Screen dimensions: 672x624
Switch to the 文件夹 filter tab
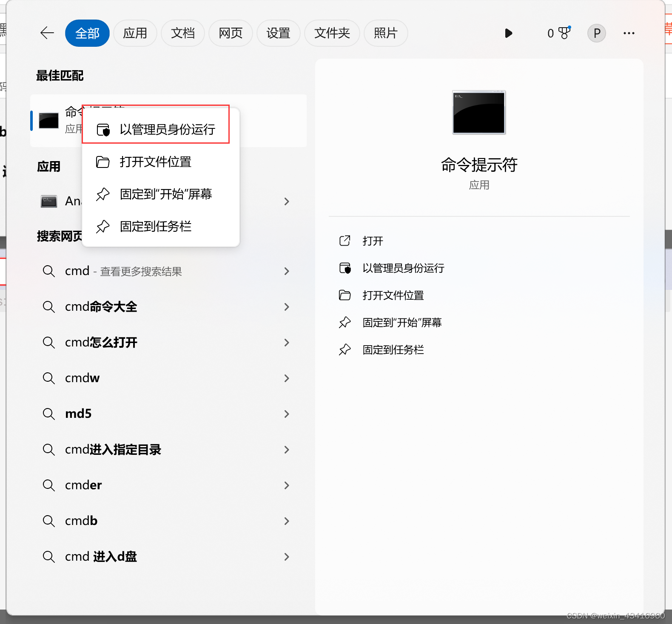click(332, 33)
